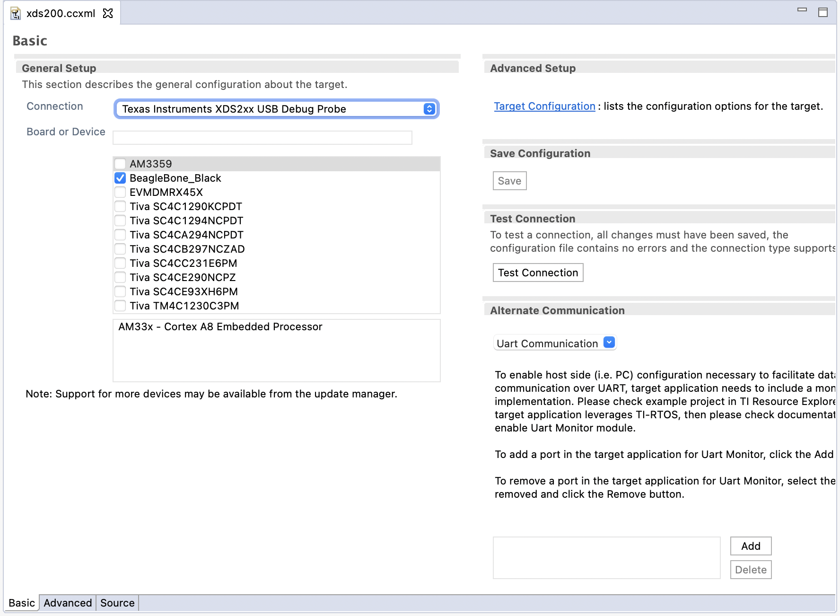Click the Test Connection button
The width and height of the screenshot is (840, 616).
coord(537,272)
